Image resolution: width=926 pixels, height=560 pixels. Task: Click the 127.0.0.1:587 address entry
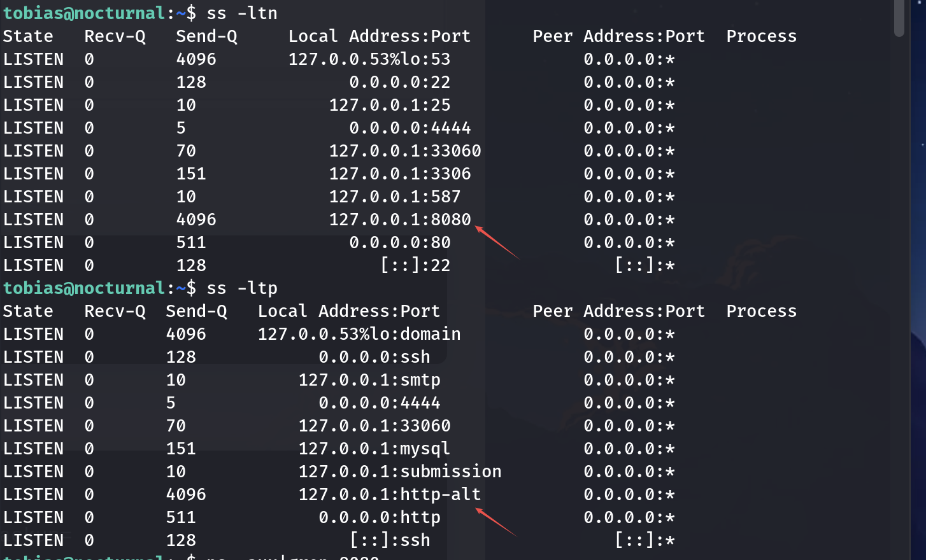click(395, 197)
